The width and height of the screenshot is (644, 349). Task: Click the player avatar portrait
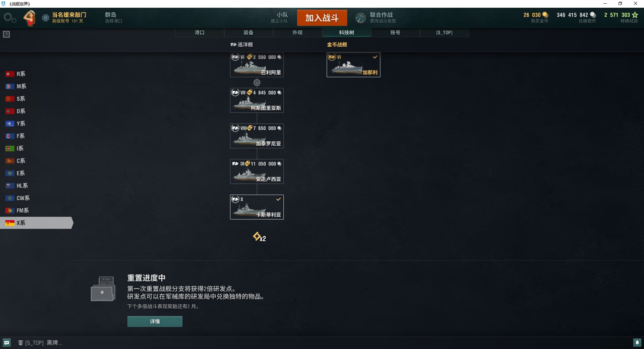30,18
